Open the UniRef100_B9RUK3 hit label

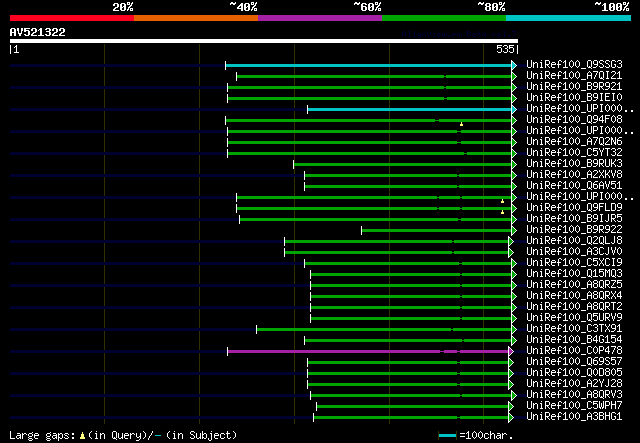click(574, 164)
